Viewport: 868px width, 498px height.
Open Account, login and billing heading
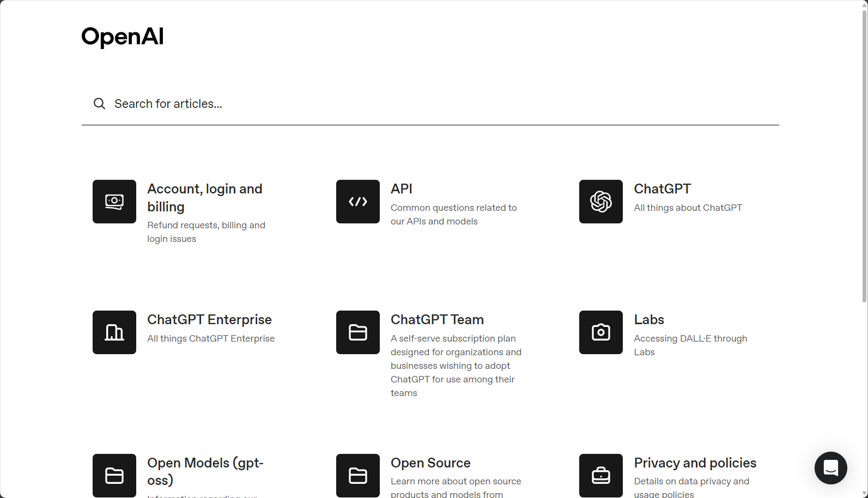point(205,198)
